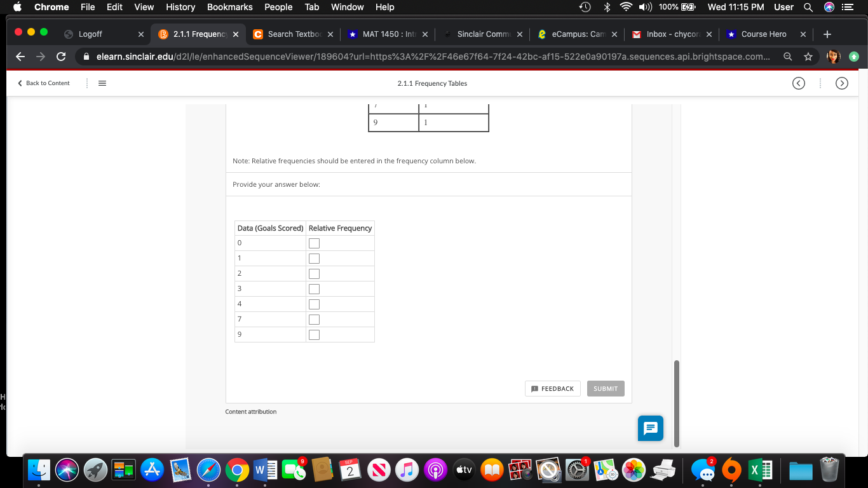Open Safari from the Dock
The height and width of the screenshot is (488, 868).
(208, 470)
